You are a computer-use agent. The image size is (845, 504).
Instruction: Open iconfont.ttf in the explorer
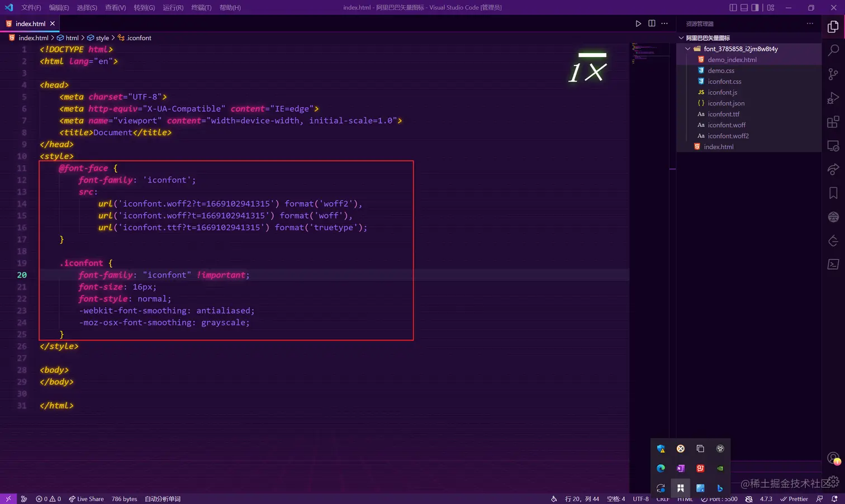(749, 114)
